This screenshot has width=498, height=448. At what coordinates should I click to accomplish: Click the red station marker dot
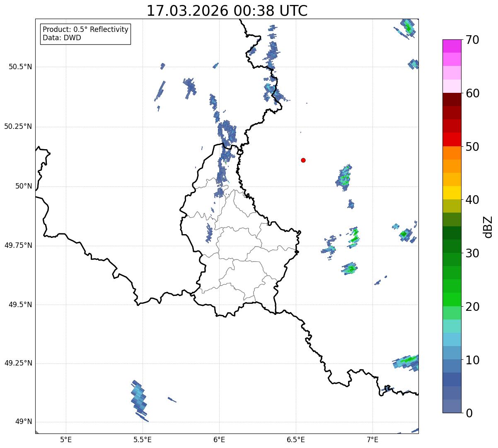coord(303,160)
